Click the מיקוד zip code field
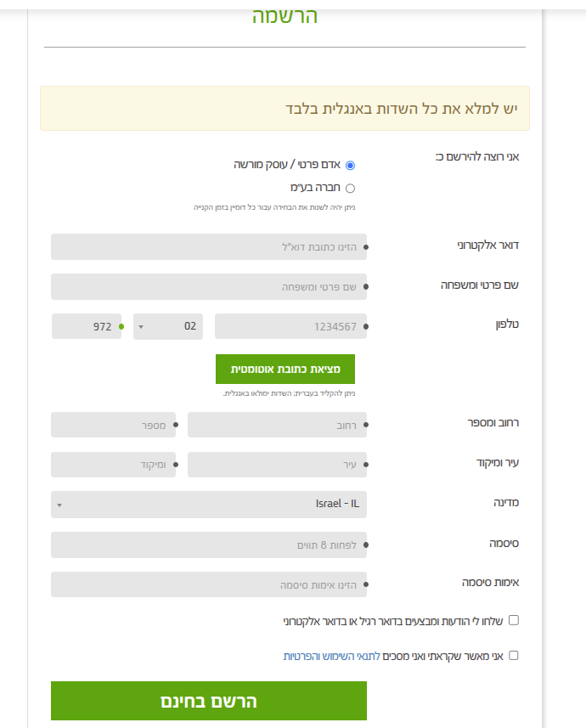Image resolution: width=586 pixels, height=728 pixels. click(113, 465)
